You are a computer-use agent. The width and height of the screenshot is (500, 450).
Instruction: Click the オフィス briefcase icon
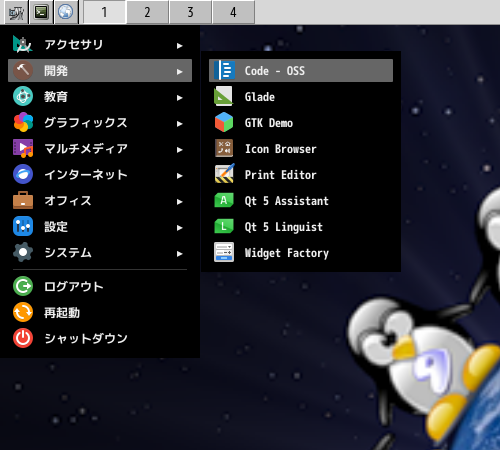click(x=23, y=200)
